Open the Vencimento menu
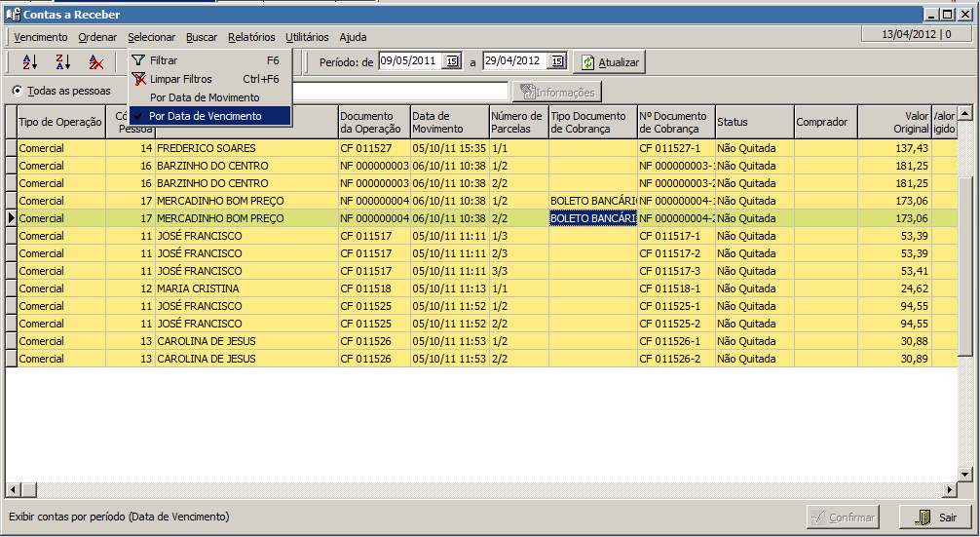 click(x=41, y=37)
